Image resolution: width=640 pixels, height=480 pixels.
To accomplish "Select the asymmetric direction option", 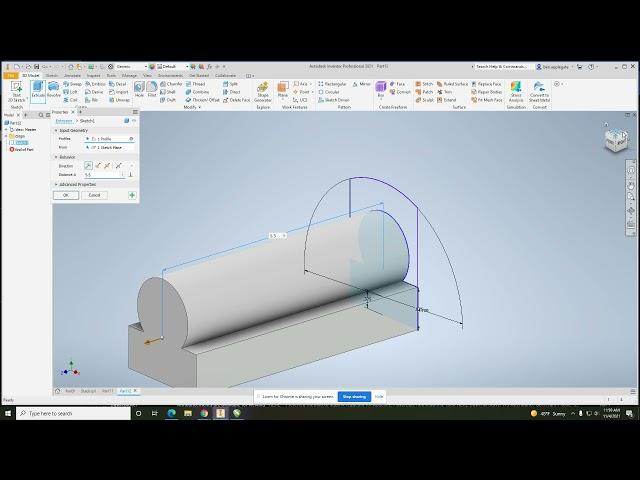I will 118,165.
